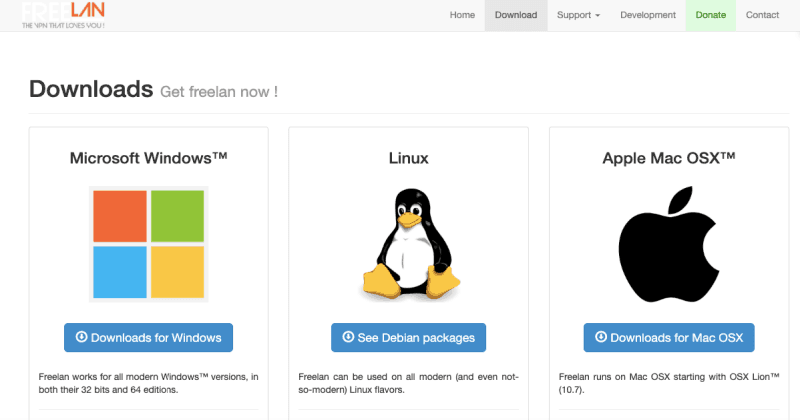Screen dimensions: 800x420
Task: Open the Contact page link
Action: (x=762, y=15)
